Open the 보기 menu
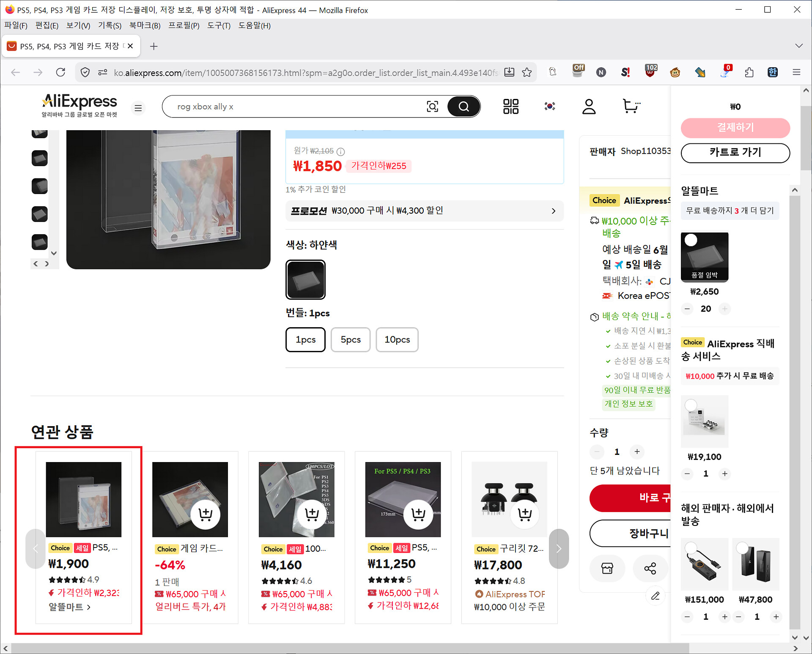Image resolution: width=812 pixels, height=654 pixels. point(78,25)
